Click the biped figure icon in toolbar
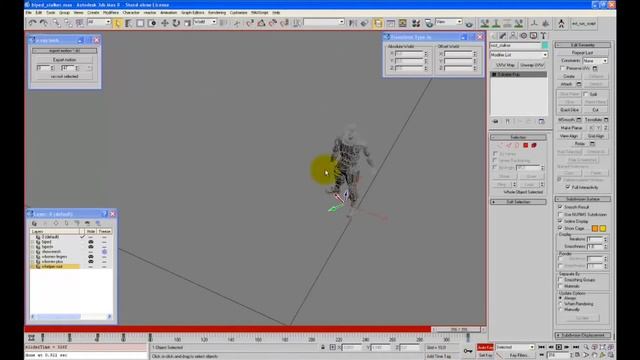This screenshot has width=640, height=360. [561, 23]
